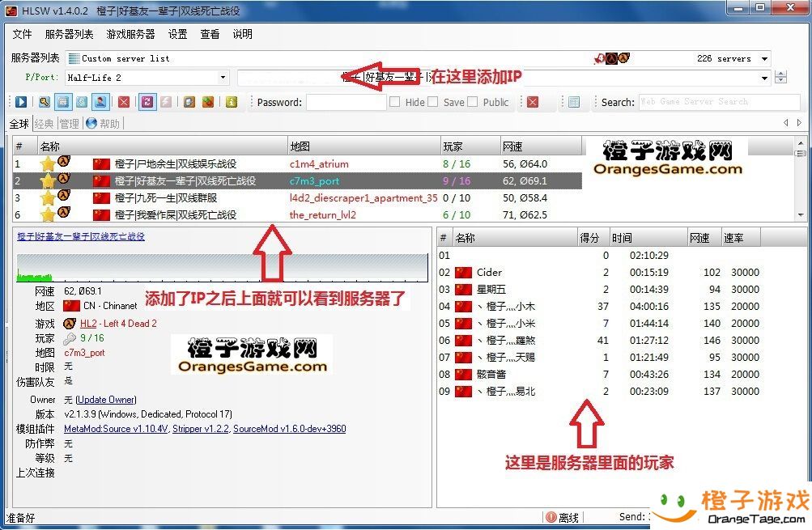
Task: Open the Half-Life 2 game dropdown
Action: click(x=147, y=78)
